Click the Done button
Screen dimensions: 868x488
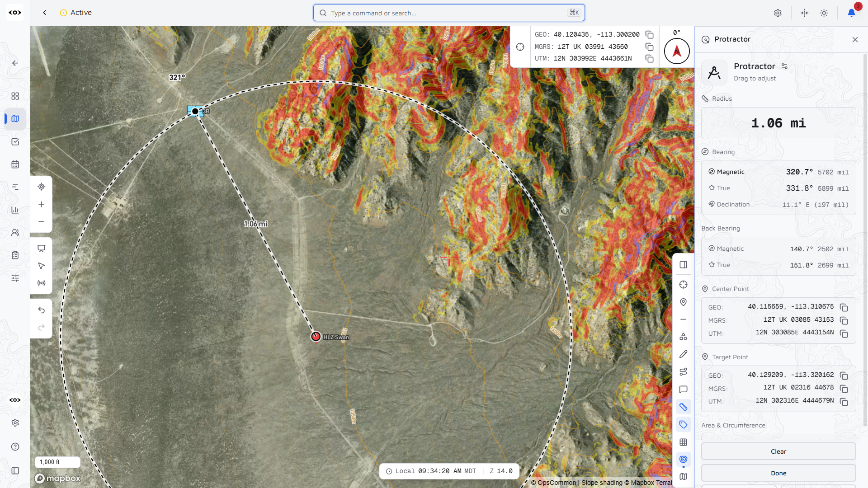[778, 473]
